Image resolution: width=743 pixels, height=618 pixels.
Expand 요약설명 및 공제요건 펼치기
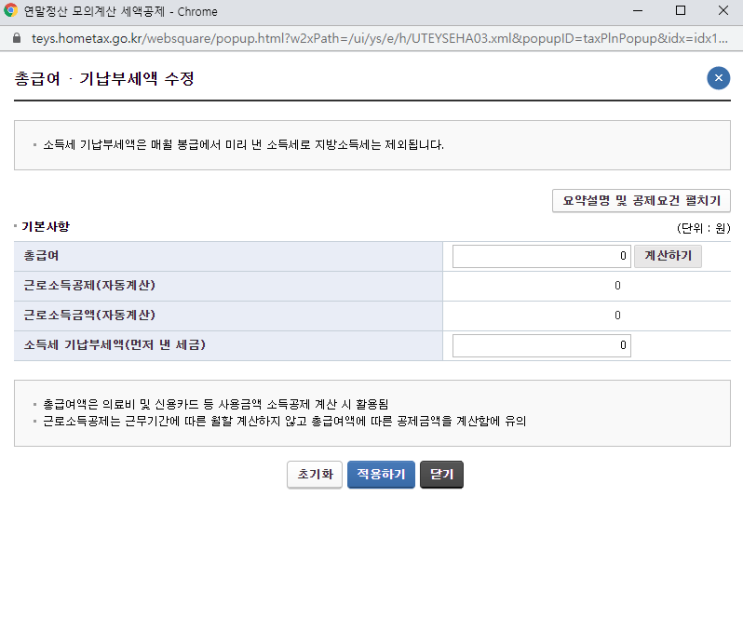[641, 200]
